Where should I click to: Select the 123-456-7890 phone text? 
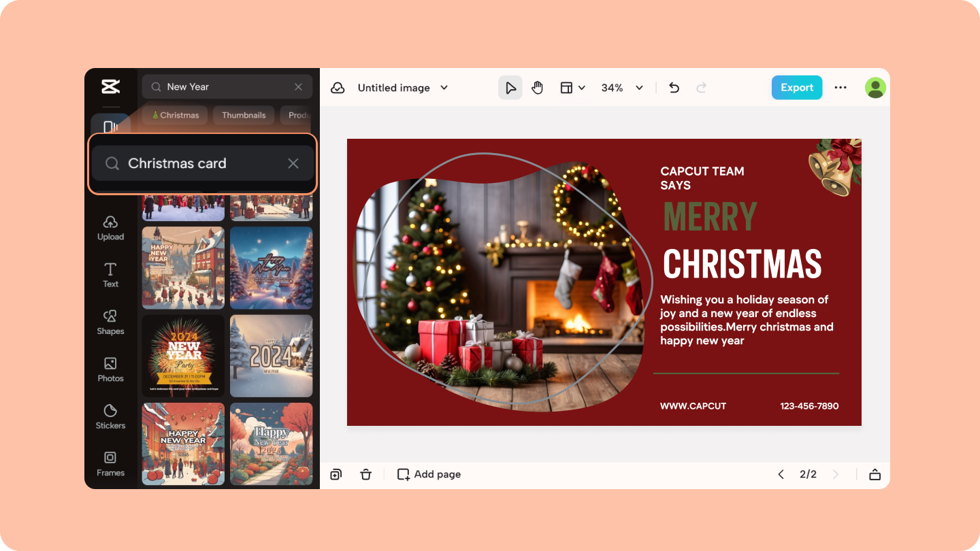pyautogui.click(x=809, y=406)
